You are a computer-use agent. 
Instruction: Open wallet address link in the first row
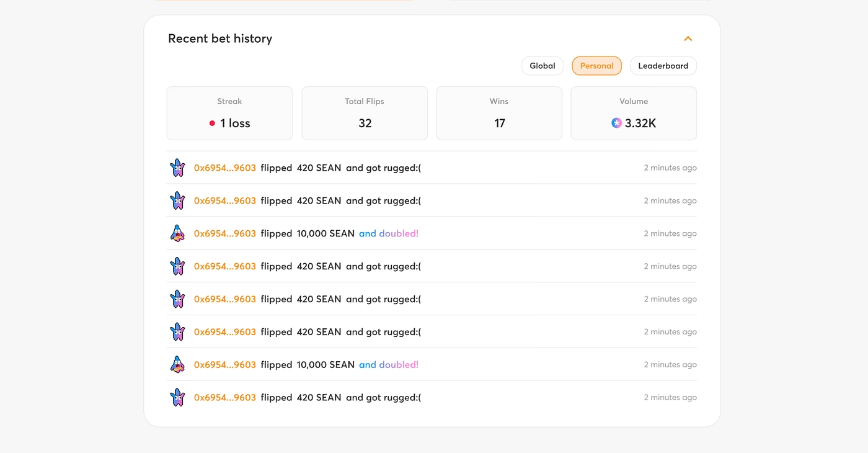point(224,168)
